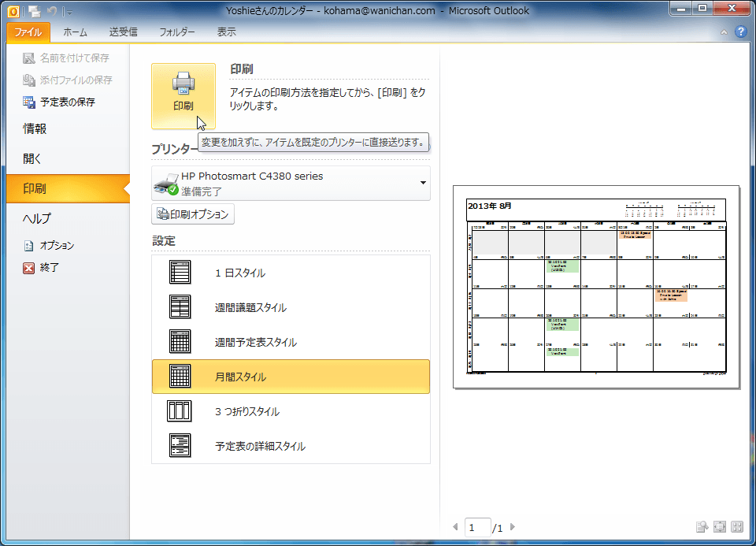The image size is (756, 546).
Task: Select 印刷 in the backstage sidebar
Action: point(68,188)
